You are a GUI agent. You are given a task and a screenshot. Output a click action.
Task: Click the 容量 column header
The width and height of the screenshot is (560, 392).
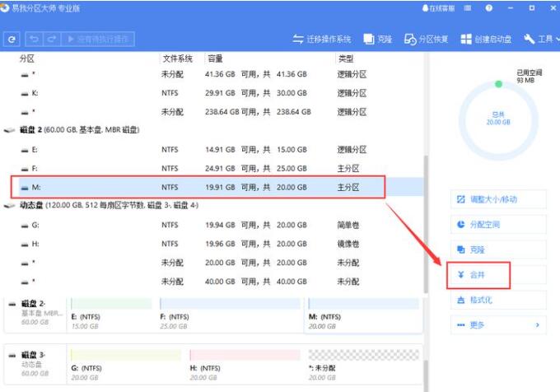tap(215, 58)
